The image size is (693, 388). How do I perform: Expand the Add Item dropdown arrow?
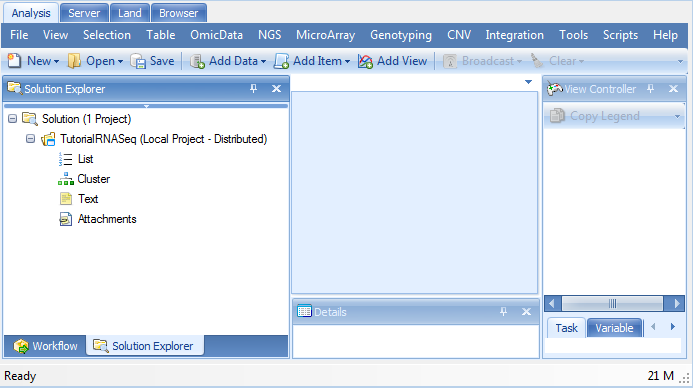tap(347, 61)
